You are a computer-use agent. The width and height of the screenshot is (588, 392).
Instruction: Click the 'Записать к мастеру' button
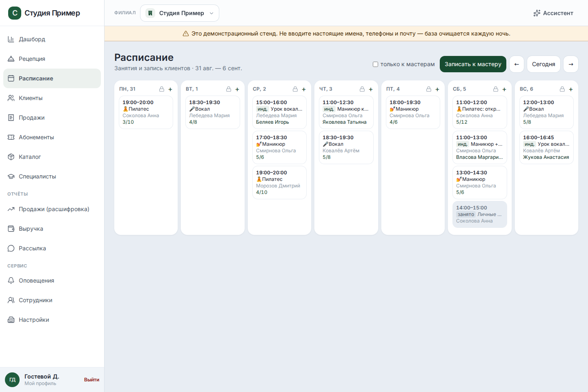coord(473,64)
